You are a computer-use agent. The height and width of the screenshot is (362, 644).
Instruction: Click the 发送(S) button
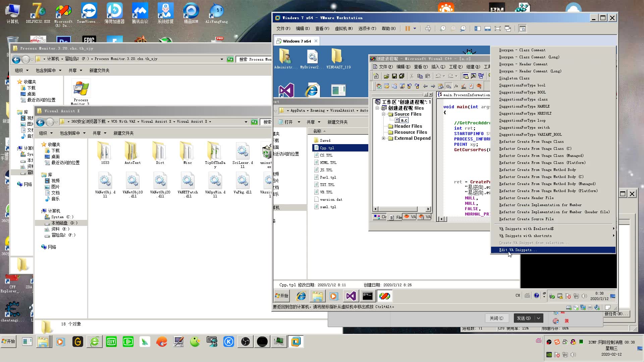524,318
